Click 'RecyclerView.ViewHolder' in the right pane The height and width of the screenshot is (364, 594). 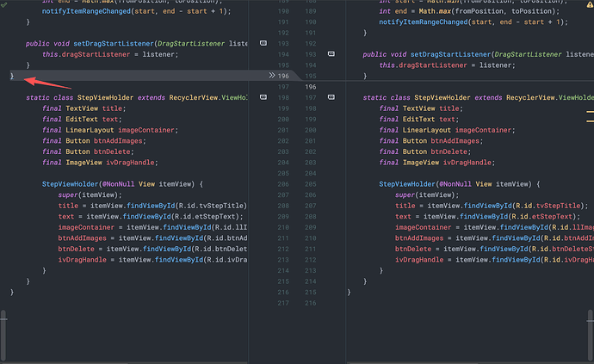(x=550, y=97)
